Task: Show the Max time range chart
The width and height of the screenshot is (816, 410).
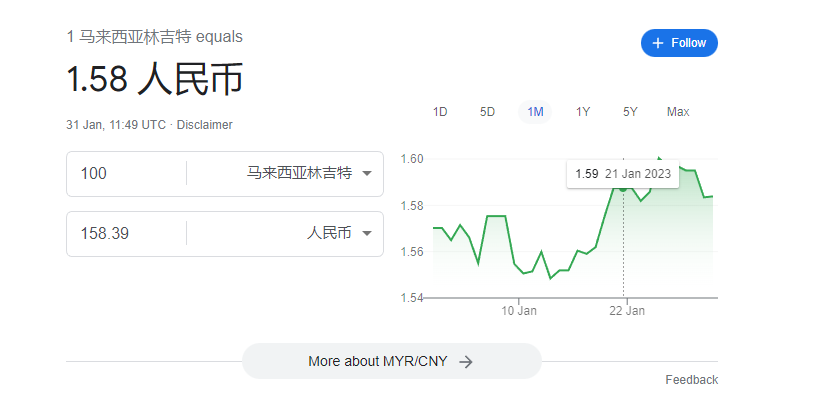Action: tap(678, 112)
